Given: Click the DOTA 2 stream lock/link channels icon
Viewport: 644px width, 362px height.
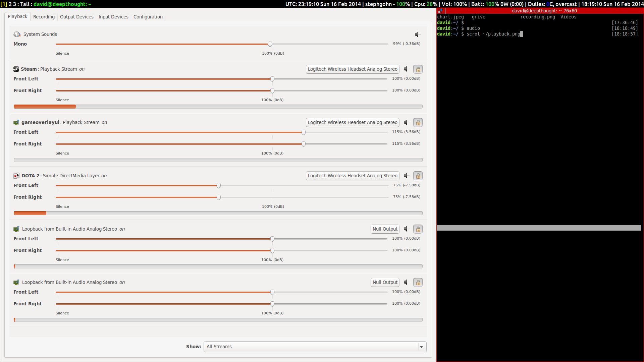Looking at the screenshot, I should click(x=418, y=176).
